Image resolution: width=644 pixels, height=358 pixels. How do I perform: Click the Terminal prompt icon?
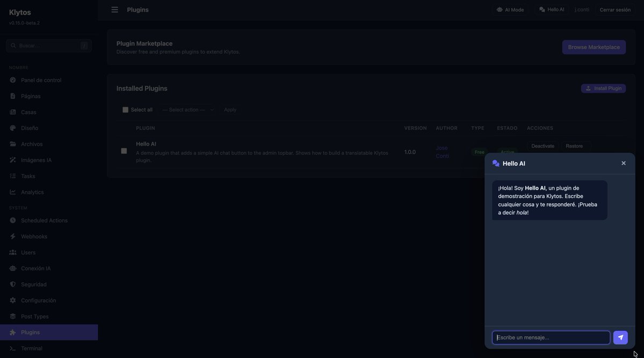coord(13,348)
